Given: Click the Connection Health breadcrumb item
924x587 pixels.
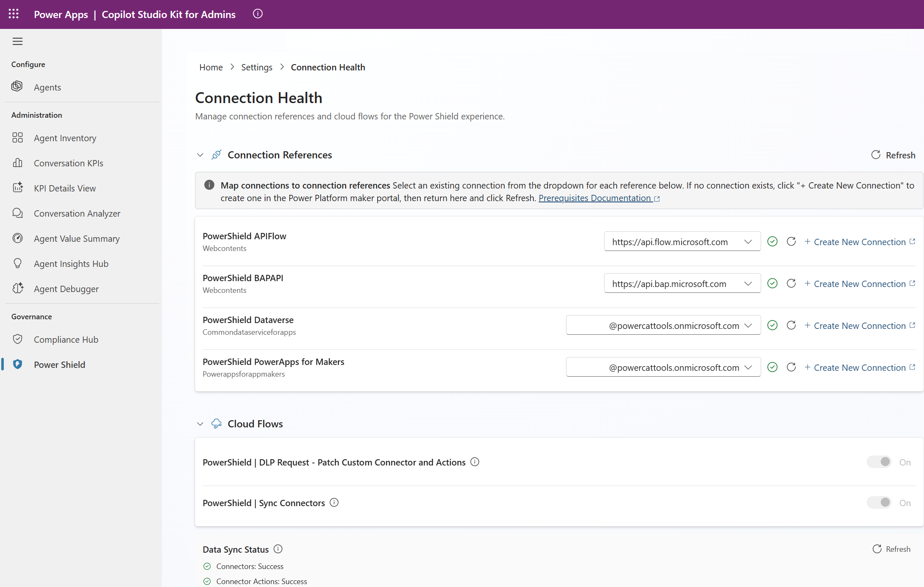Looking at the screenshot, I should (x=328, y=67).
